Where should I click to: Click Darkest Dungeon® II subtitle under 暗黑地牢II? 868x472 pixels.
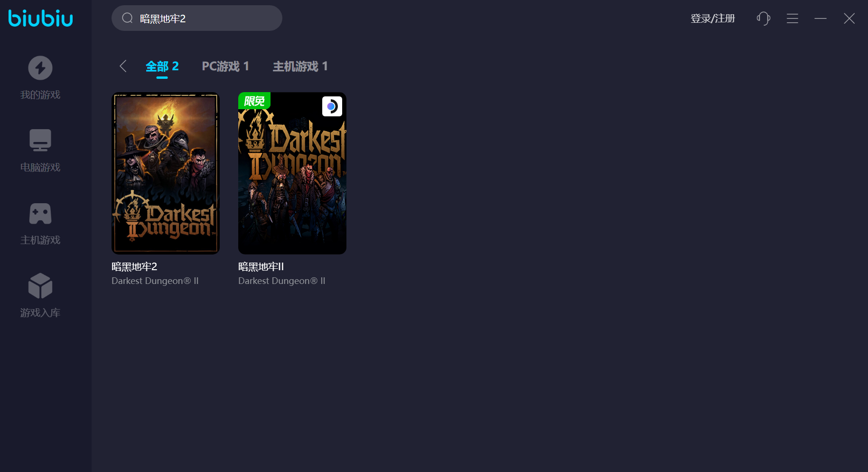[282, 281]
